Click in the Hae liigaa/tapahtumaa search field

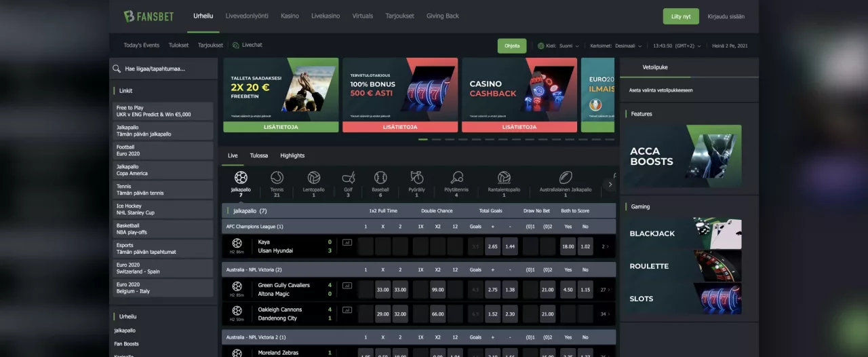[x=163, y=69]
